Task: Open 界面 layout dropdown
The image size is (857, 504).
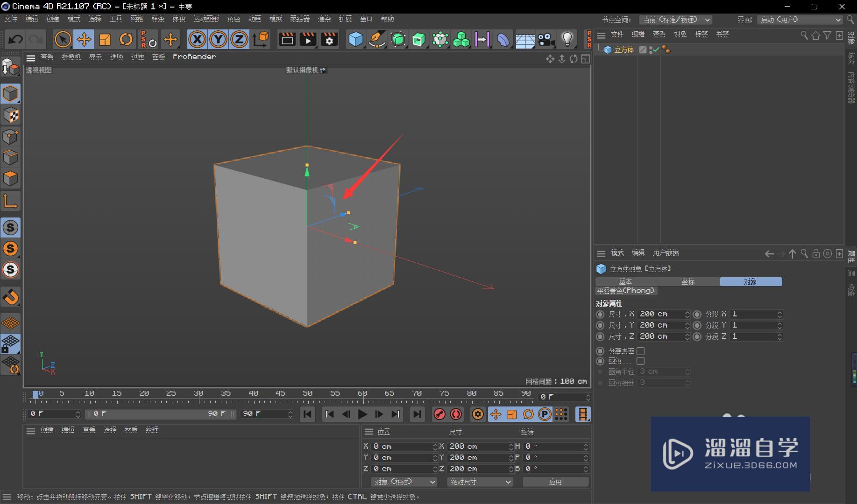Action: click(x=799, y=20)
